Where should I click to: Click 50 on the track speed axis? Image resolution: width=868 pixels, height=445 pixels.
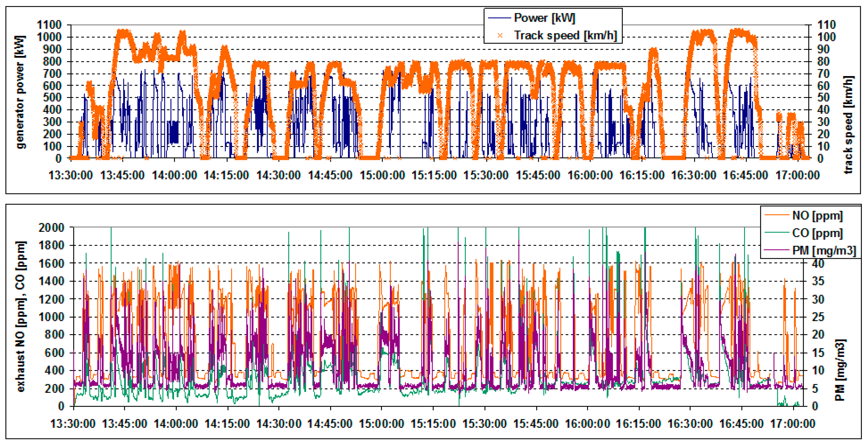point(824,98)
